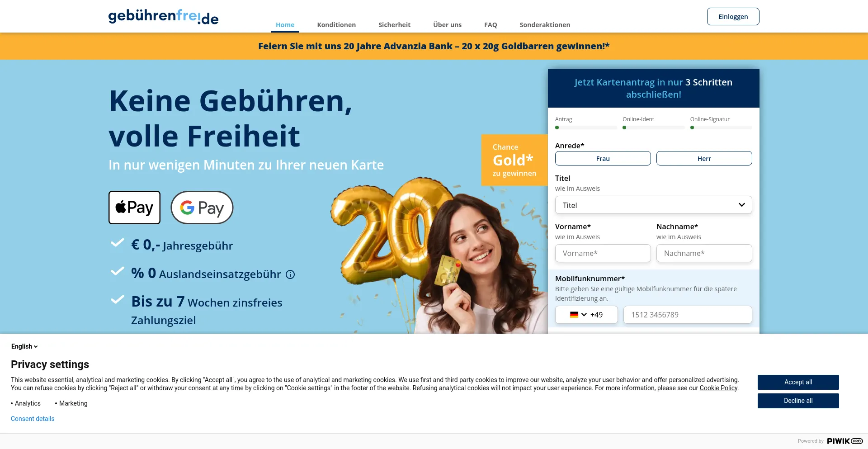This screenshot has width=868, height=449.
Task: Click the Apple Pay badge
Action: click(134, 208)
